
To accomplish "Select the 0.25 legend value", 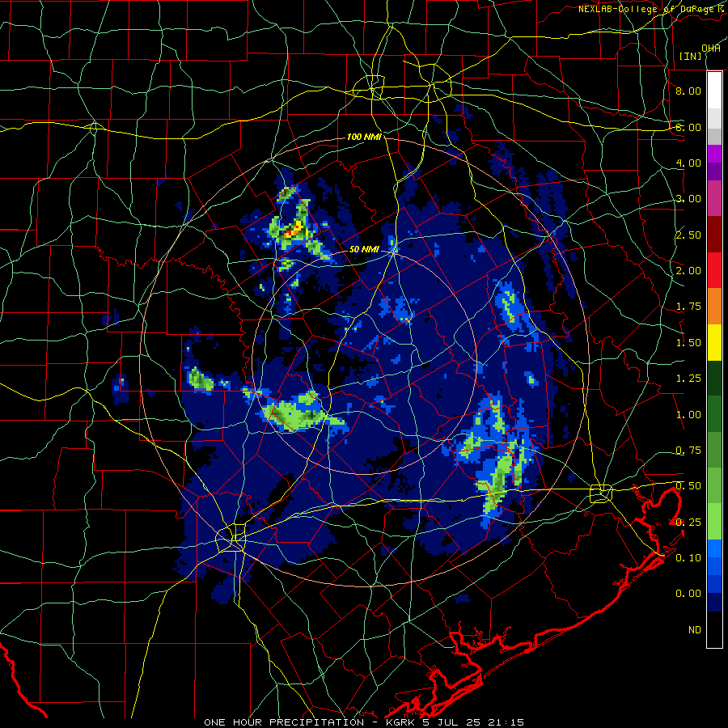I will pyautogui.click(x=688, y=523).
